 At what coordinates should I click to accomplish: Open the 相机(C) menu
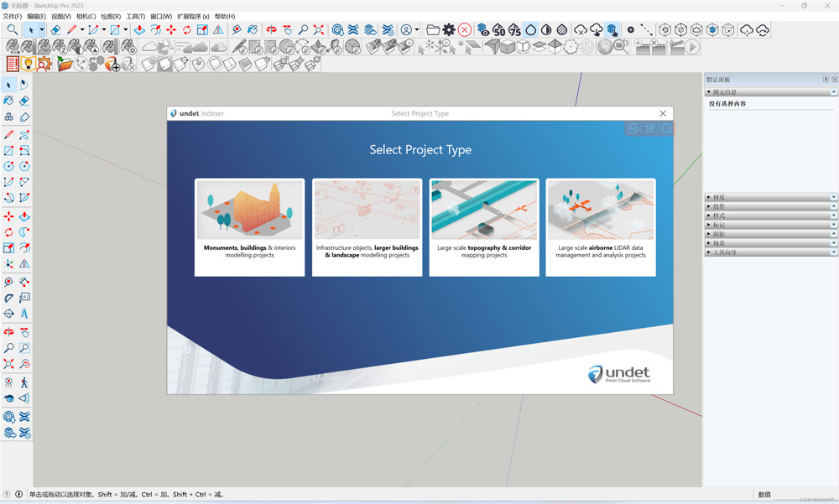86,17
